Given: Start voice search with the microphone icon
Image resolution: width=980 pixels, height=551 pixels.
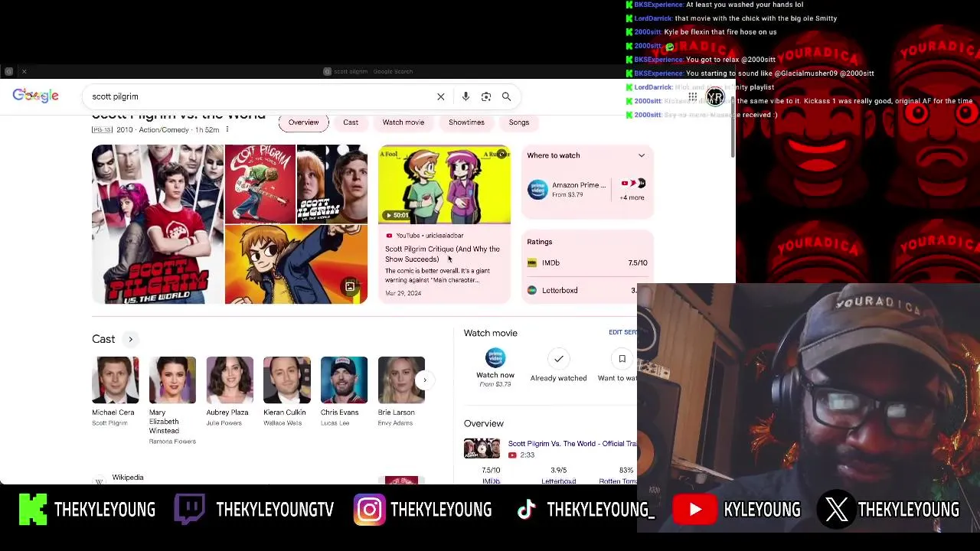Looking at the screenshot, I should 465,96.
